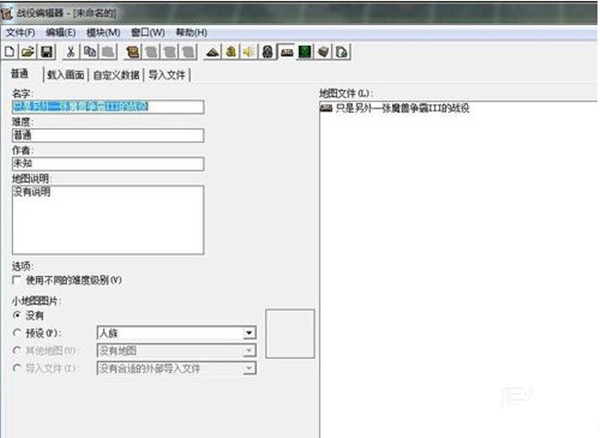Click the Add Map scroll icon

132,52
